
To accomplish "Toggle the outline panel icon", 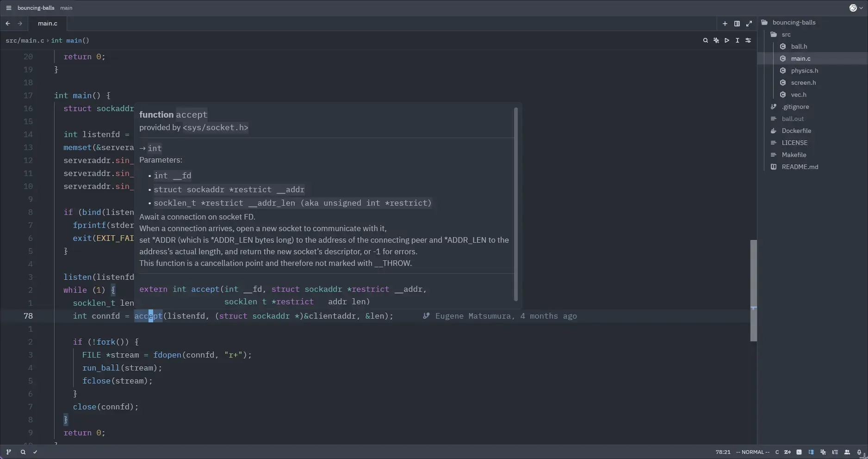I will coord(835,452).
